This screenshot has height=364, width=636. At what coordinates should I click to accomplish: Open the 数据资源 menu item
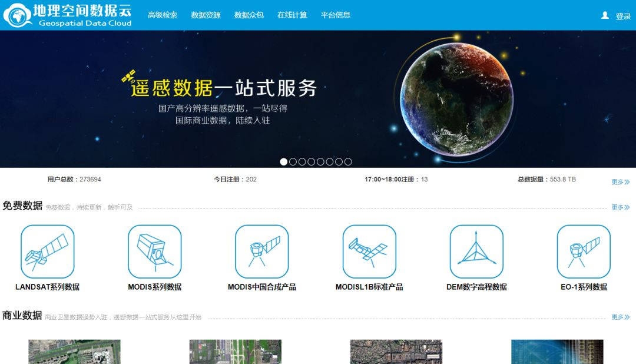pyautogui.click(x=206, y=15)
